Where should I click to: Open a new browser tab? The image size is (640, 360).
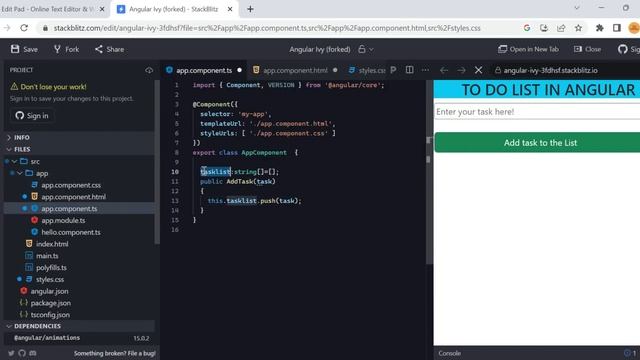point(250,9)
